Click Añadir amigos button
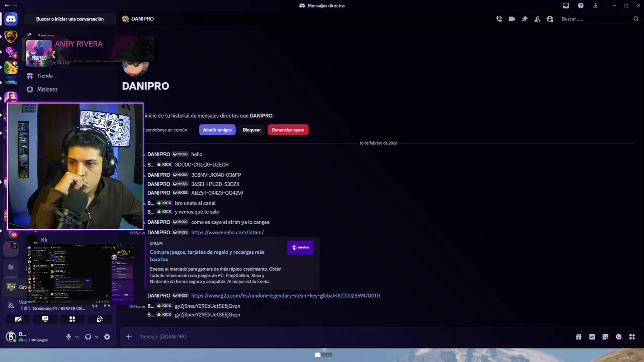 [x=217, y=130]
